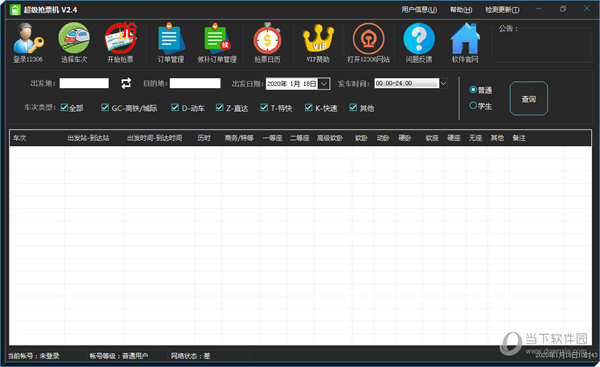The height and width of the screenshot is (367, 600).
Task: Click the 高级软卧 column header
Action: coord(330,138)
